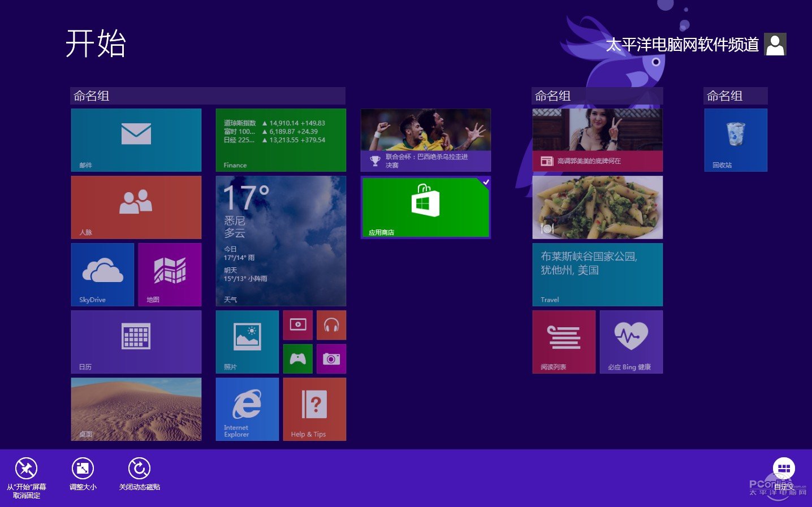Open the Desktop (桌面) thumbnail tile
This screenshot has width=812, height=507.
(136, 409)
